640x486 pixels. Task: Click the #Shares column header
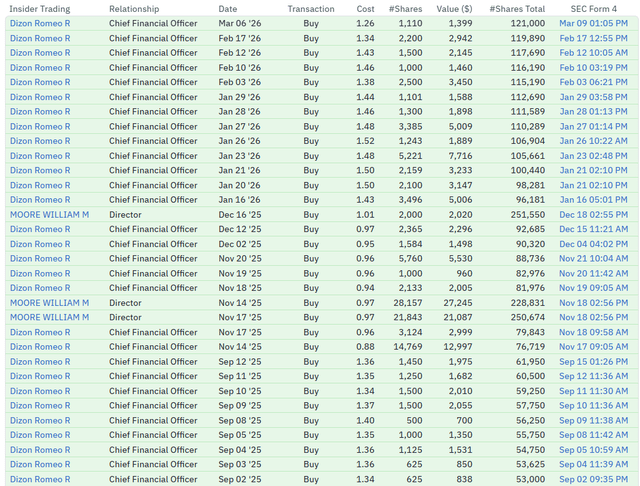click(405, 9)
